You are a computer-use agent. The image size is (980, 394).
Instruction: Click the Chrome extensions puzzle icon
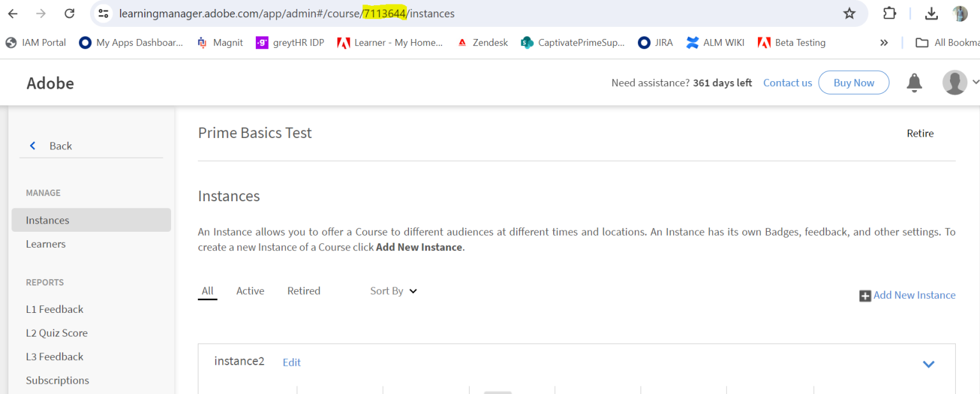coord(887,13)
